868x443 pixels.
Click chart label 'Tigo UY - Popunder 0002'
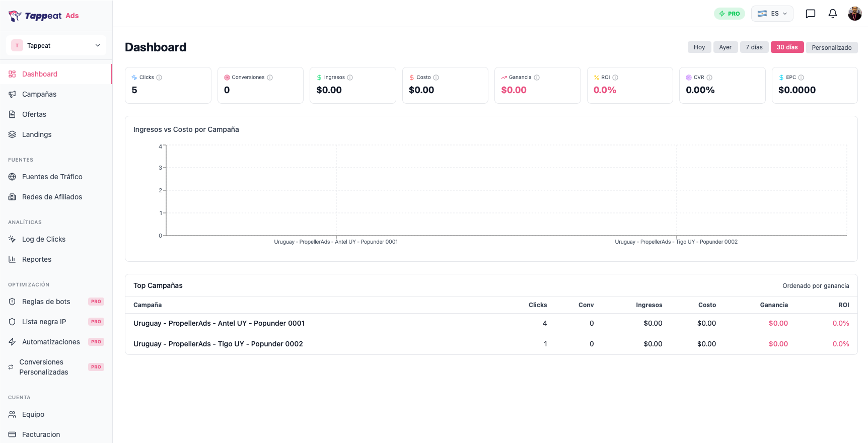click(x=676, y=242)
